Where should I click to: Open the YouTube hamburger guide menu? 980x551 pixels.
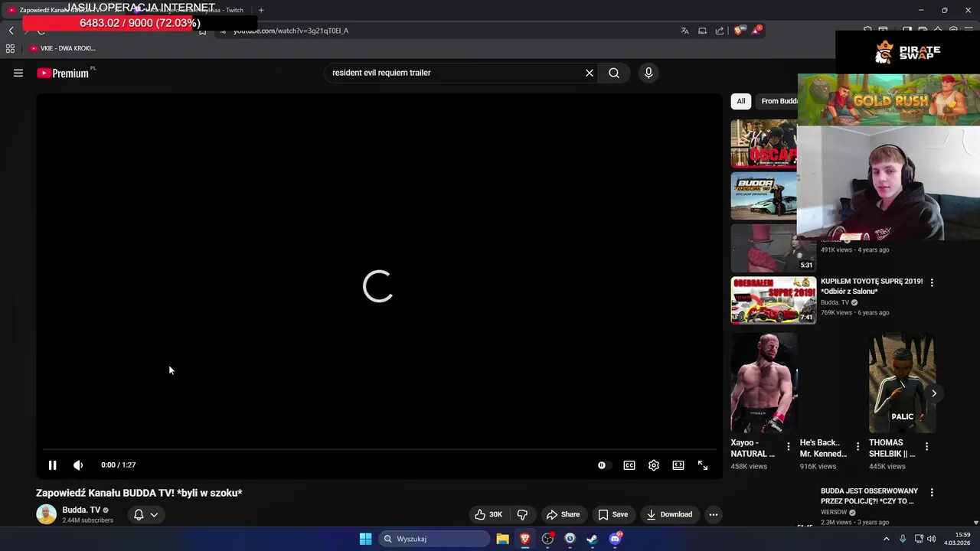coord(18,73)
